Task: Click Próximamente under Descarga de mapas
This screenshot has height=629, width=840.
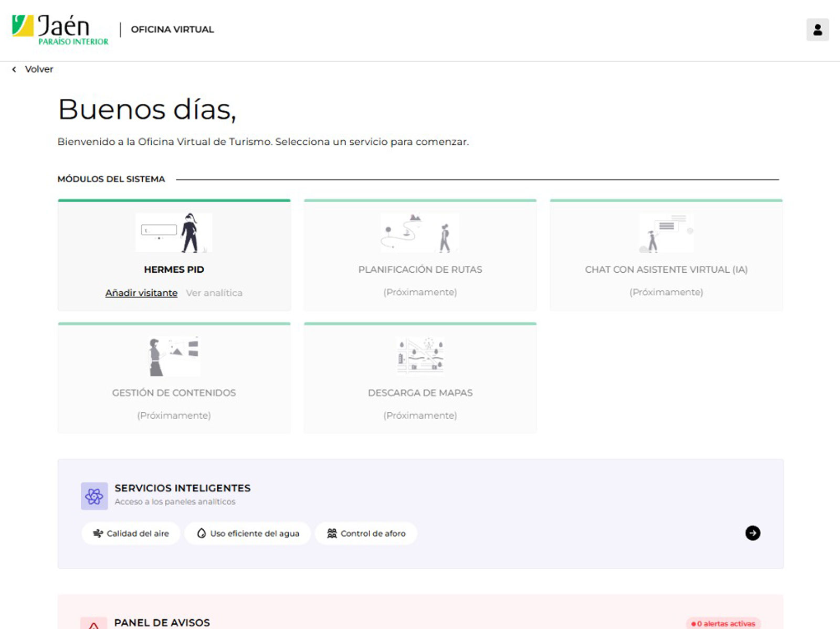Action: click(x=420, y=415)
